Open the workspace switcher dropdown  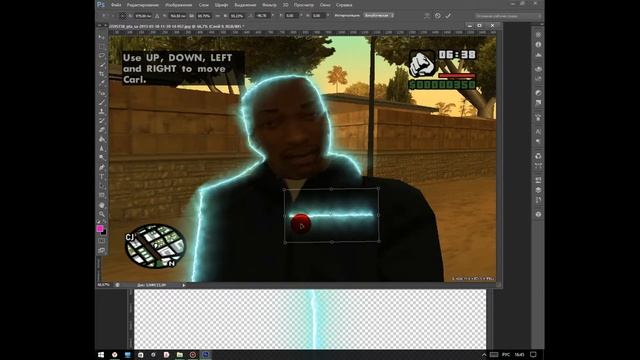(x=509, y=16)
